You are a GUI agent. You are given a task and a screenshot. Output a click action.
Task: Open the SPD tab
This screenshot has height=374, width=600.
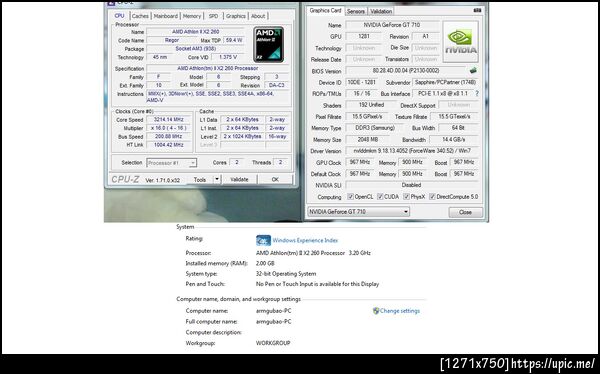214,16
